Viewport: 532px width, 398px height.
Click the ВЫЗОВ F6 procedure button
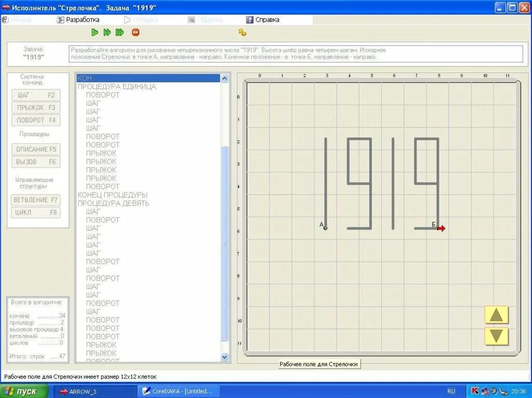coord(36,162)
